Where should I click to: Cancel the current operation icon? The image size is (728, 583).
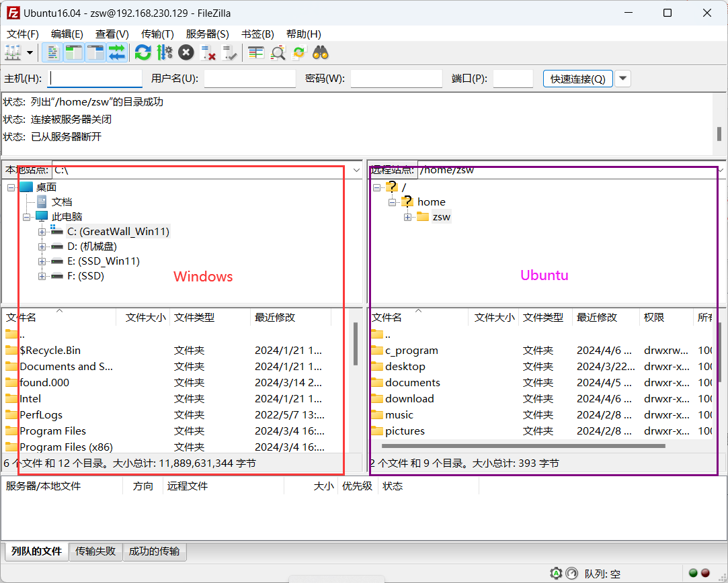(186, 53)
